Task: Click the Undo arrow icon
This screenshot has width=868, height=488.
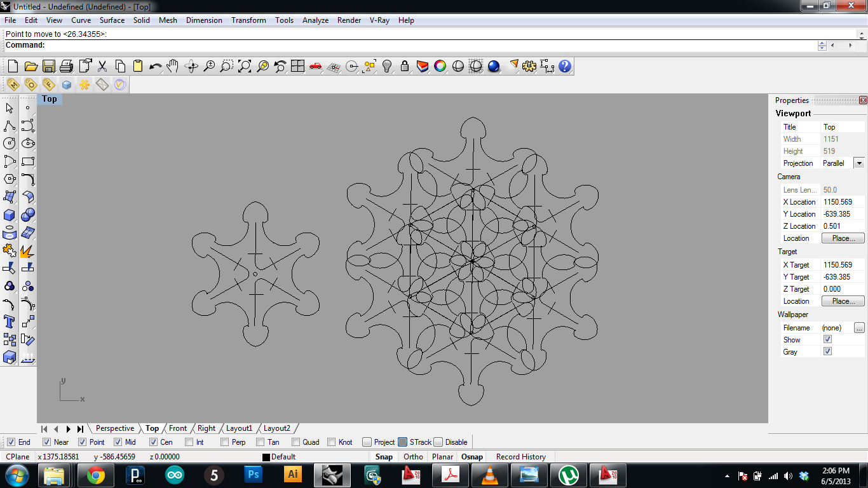Action: tap(155, 66)
